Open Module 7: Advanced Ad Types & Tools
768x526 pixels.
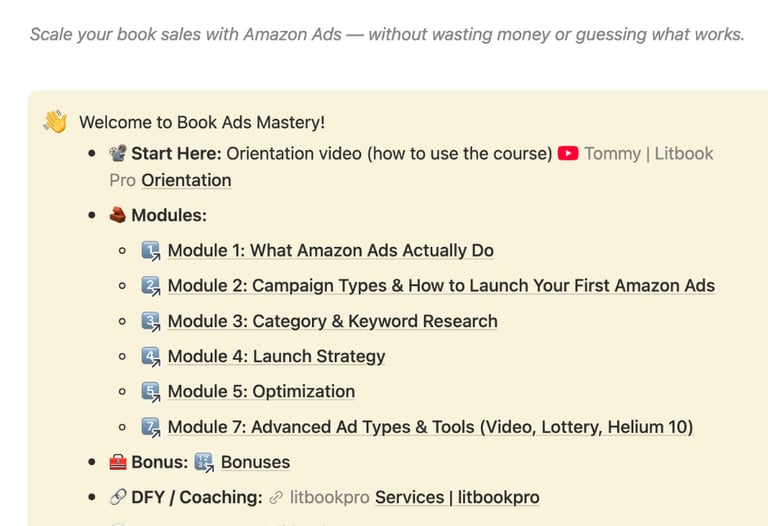[x=430, y=427]
